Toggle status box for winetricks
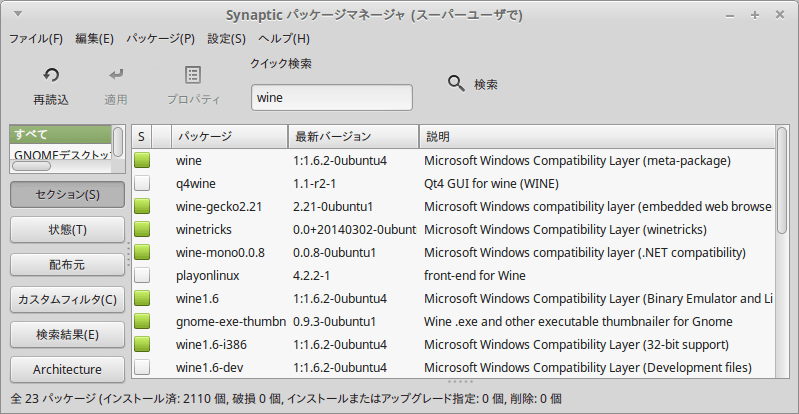799x414 pixels. point(142,229)
